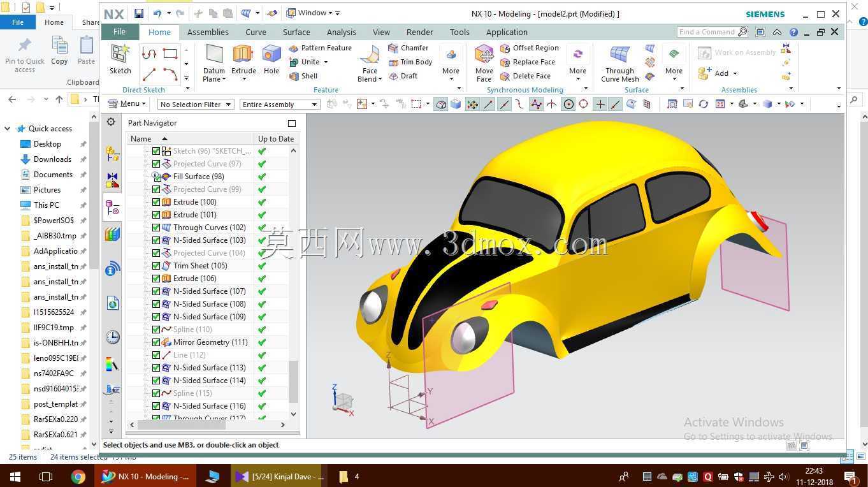The image size is (868, 487).
Task: Click the Up to Date column header
Action: [x=276, y=138]
